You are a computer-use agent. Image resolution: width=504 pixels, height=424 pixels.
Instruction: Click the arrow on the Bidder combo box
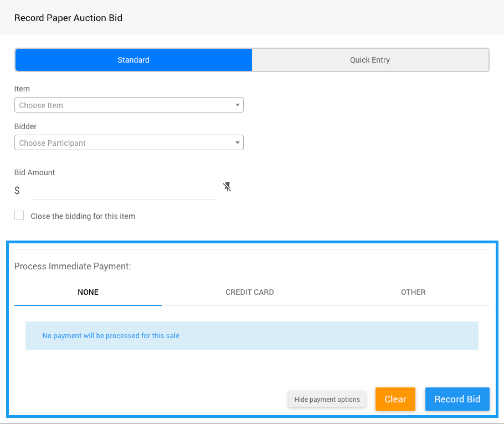click(x=237, y=143)
